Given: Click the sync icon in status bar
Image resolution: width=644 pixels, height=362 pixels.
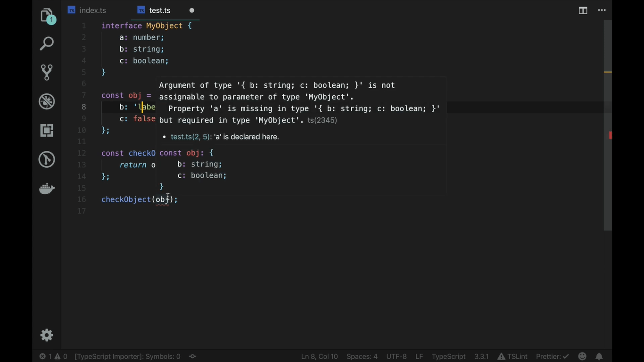Looking at the screenshot, I should [193, 356].
